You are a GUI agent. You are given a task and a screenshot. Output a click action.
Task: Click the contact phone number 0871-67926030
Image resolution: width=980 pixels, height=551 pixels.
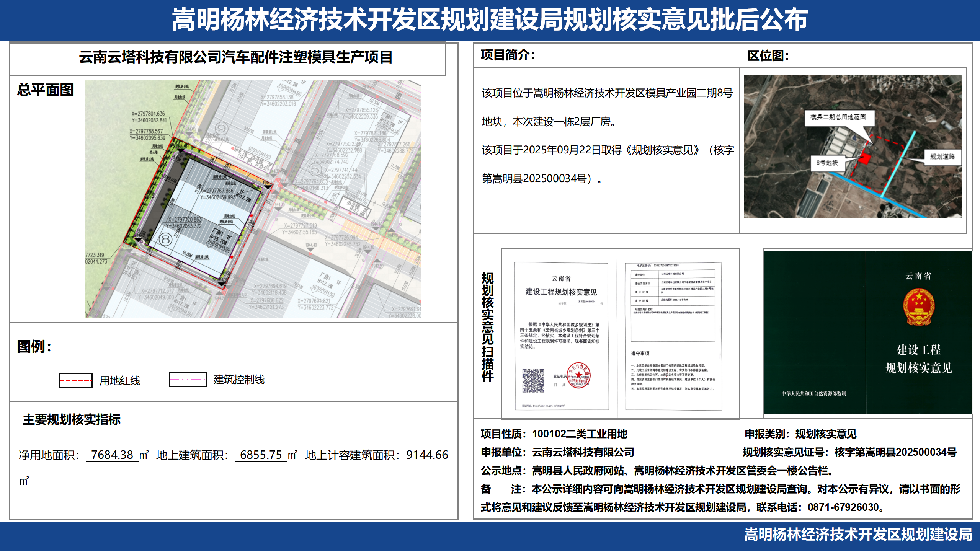point(843,507)
